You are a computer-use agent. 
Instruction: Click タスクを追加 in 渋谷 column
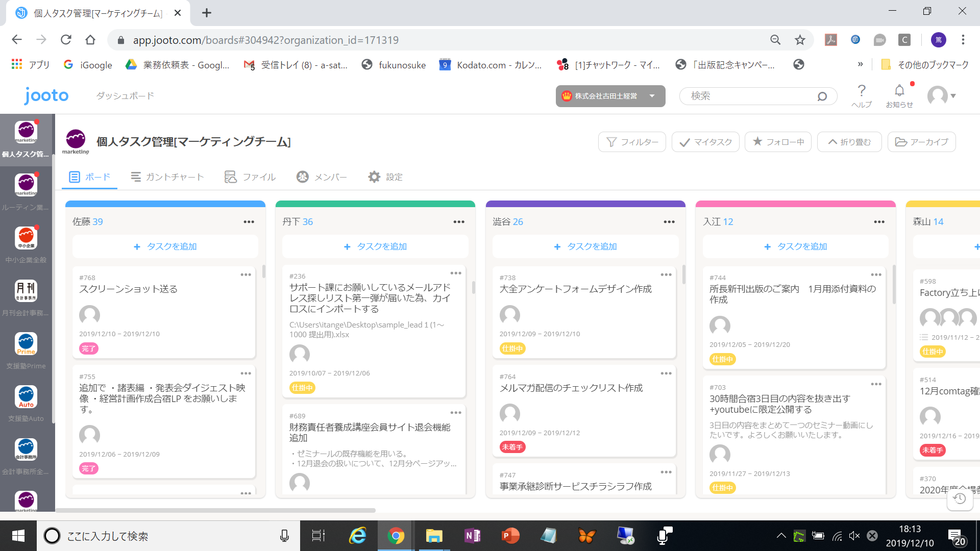click(585, 246)
